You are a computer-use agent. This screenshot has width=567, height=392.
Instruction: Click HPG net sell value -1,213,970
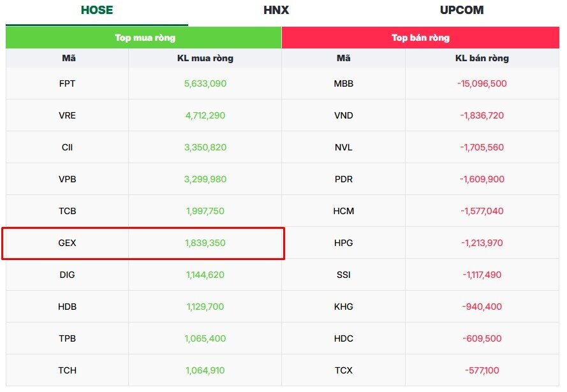click(482, 243)
